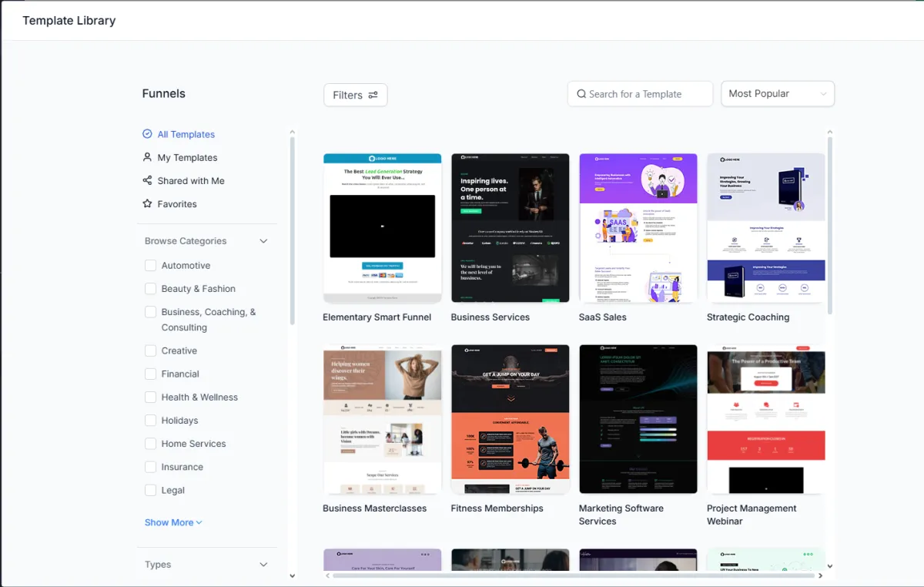Open Elementary Smart Funnel template thumbnail
The height and width of the screenshot is (587, 924).
click(383, 228)
